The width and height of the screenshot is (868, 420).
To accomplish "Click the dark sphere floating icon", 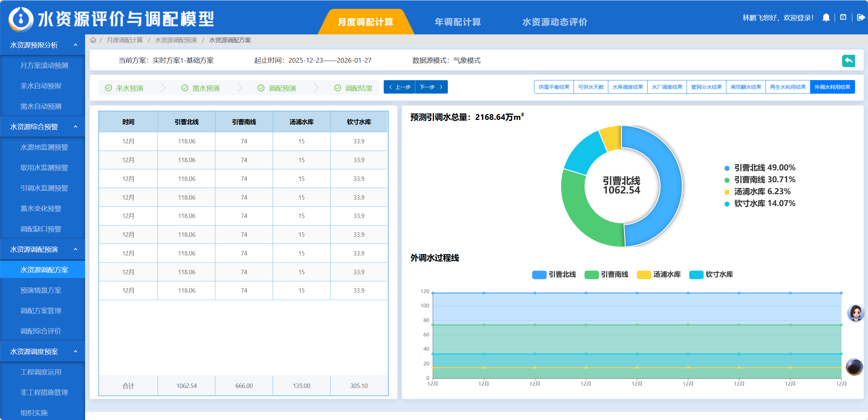I will 854,367.
